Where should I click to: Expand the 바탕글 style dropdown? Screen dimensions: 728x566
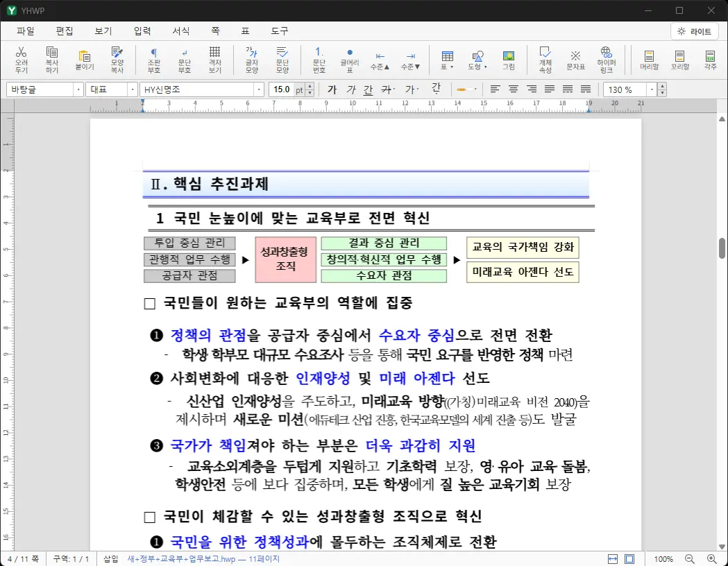click(78, 89)
